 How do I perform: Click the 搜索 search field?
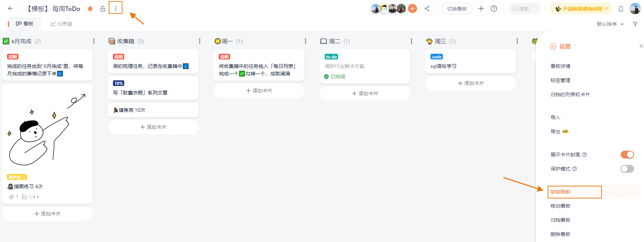[x=524, y=9]
